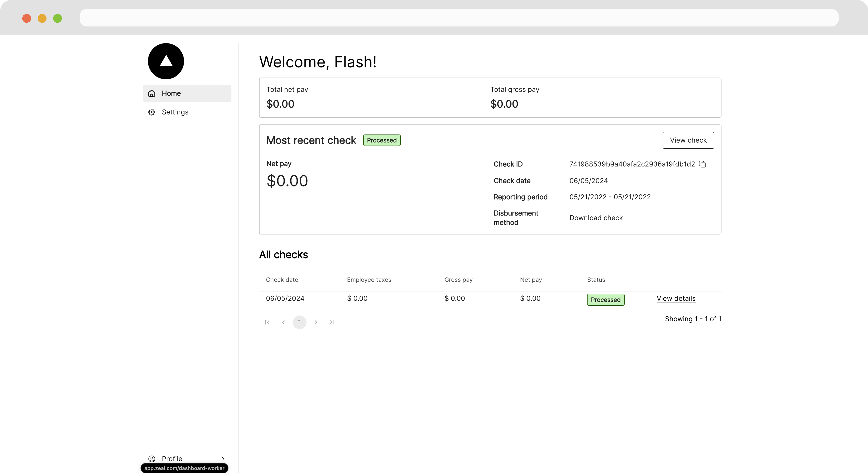
Task: Click the Showing 1 - 1 of 1 text
Action: point(693,319)
